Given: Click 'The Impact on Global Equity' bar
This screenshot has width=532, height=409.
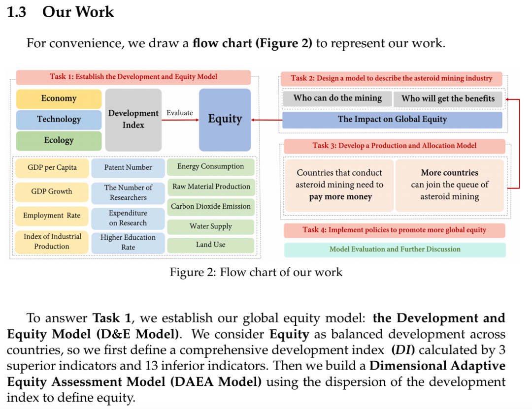Looking at the screenshot, I should (392, 120).
